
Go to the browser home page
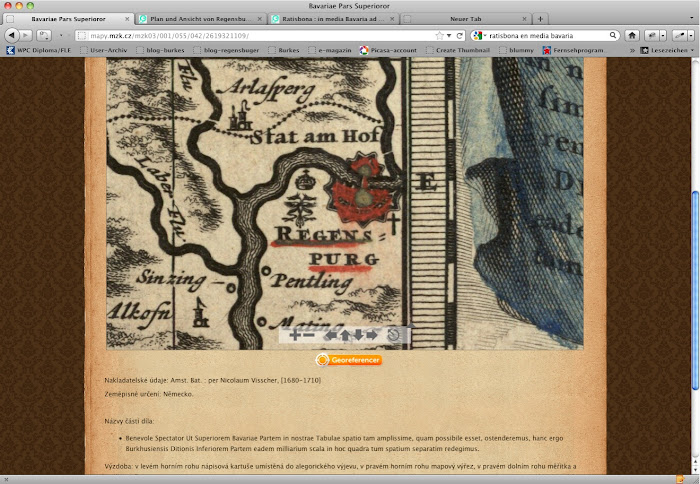[x=632, y=35]
